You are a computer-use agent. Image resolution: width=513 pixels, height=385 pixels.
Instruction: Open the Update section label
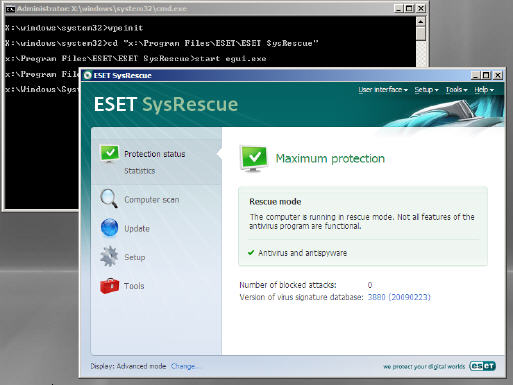[137, 229]
